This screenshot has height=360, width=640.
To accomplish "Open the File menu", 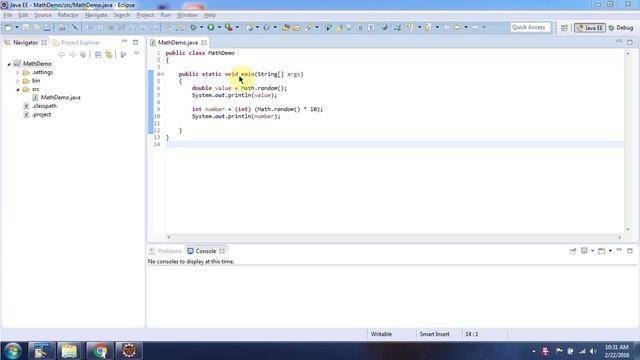I will 8,15.
